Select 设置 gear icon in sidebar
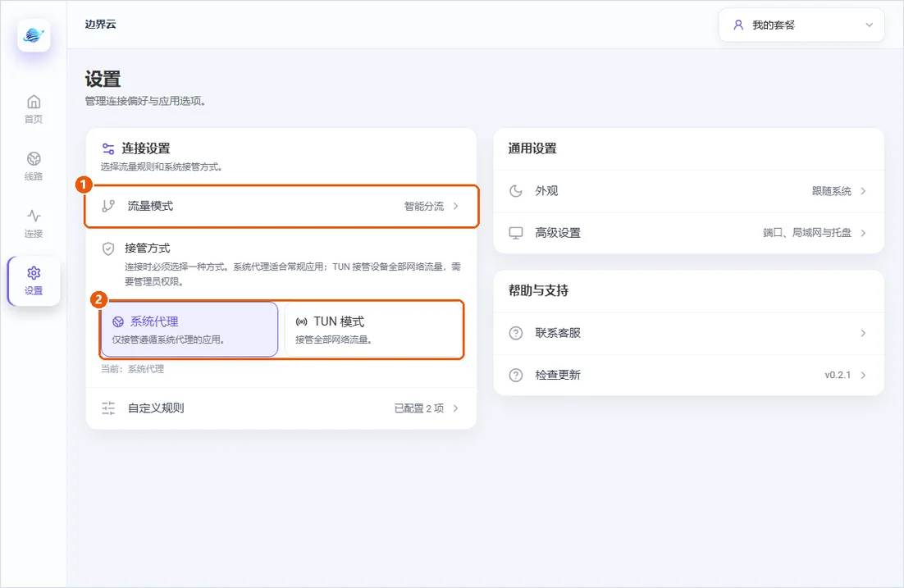This screenshot has height=588, width=904. point(34,272)
